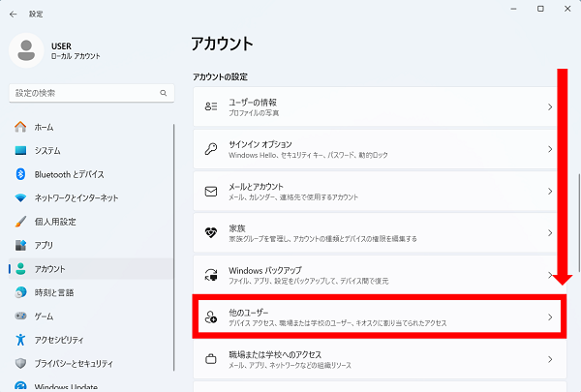The height and width of the screenshot is (392, 581).
Task: Click the アカウント page title
Action: [x=222, y=44]
